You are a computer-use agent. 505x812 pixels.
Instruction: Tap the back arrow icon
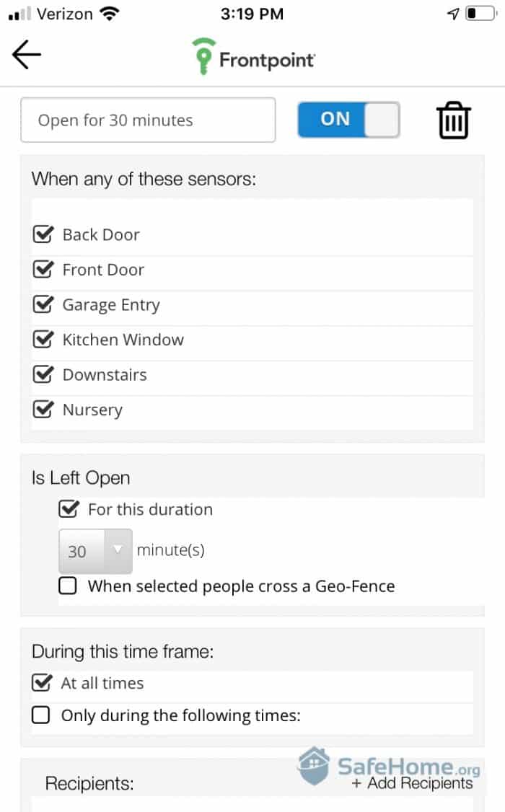point(27,56)
